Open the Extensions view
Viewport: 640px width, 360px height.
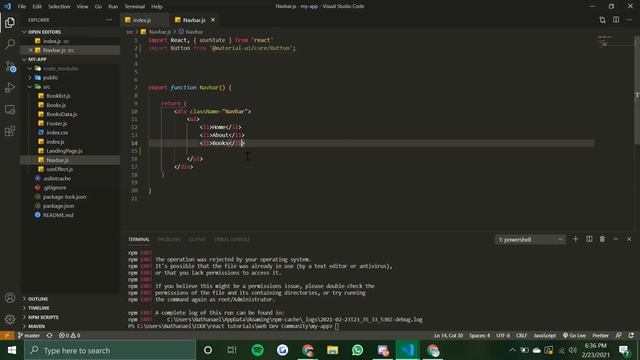pos(10,131)
